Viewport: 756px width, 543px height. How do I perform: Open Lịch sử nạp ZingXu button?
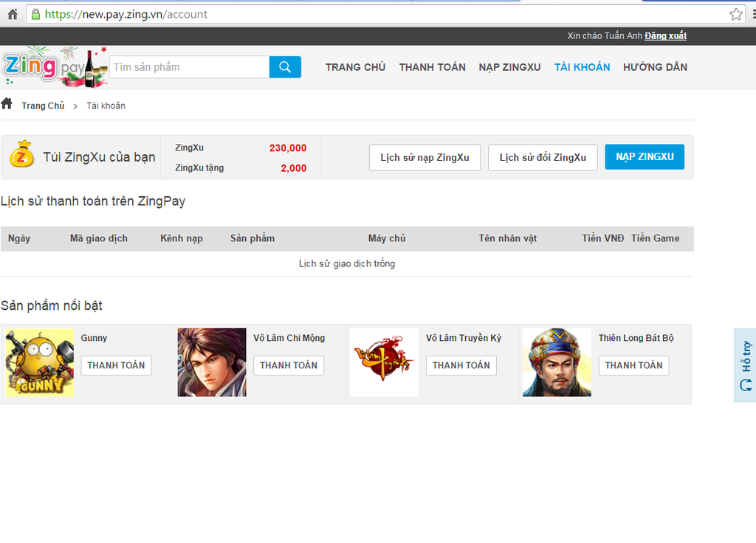point(425,158)
